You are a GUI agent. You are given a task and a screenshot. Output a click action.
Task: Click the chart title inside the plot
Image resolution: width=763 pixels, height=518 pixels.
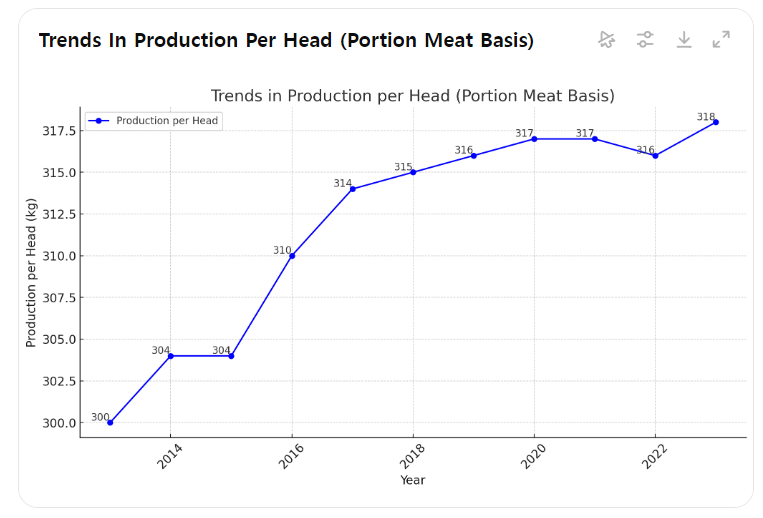coord(412,96)
